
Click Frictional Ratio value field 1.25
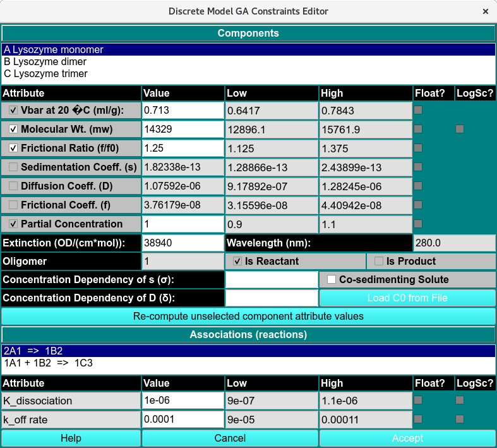[x=183, y=148]
